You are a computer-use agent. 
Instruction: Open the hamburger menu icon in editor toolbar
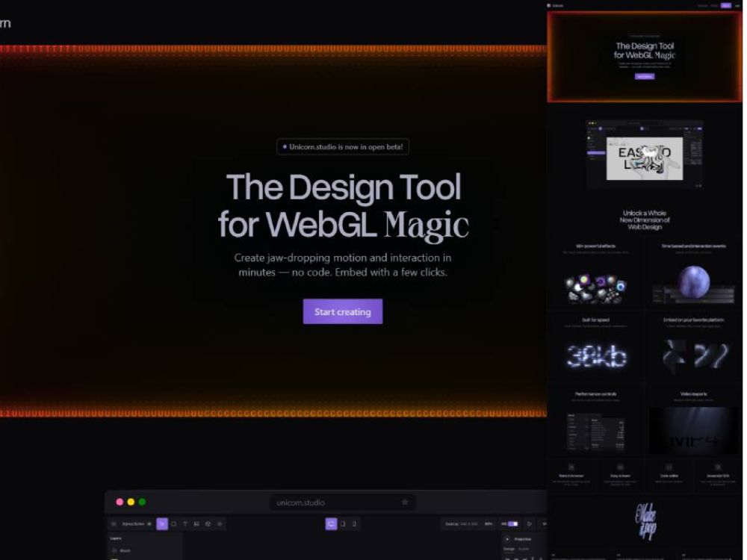click(x=114, y=524)
